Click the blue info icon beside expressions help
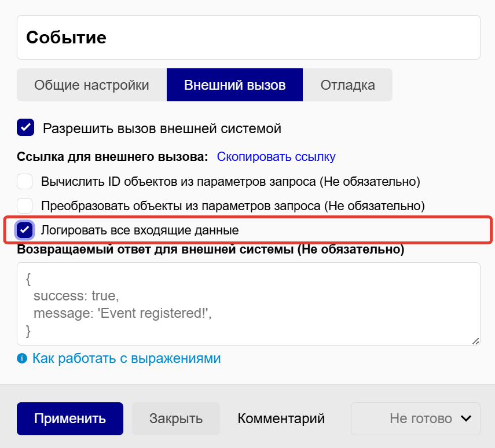This screenshot has width=495, height=448. (x=22, y=358)
